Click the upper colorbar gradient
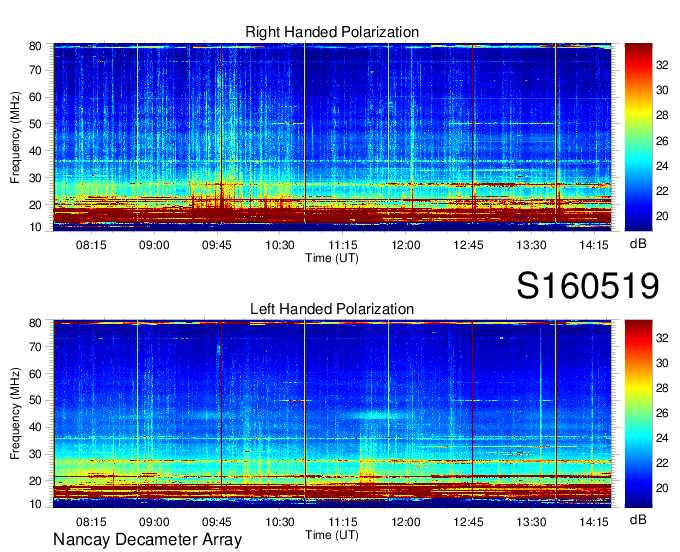Screen dimensions: 680x552 click(638, 137)
